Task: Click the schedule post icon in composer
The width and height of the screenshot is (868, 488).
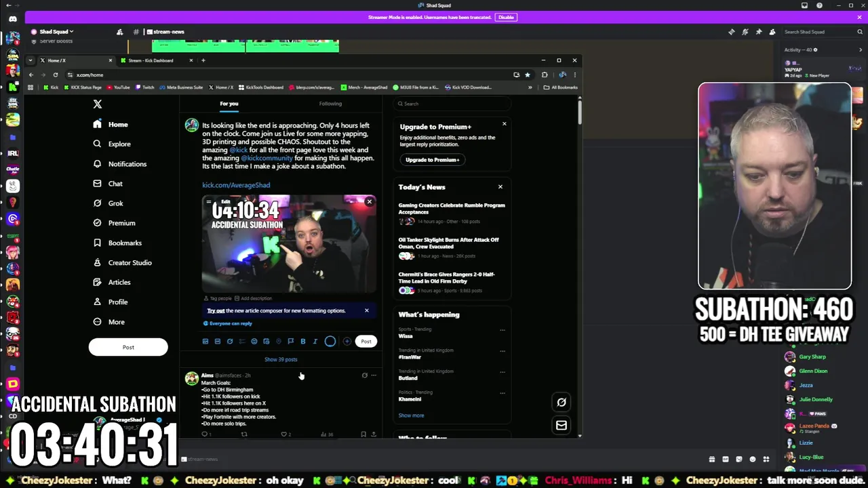Action: pos(267,342)
